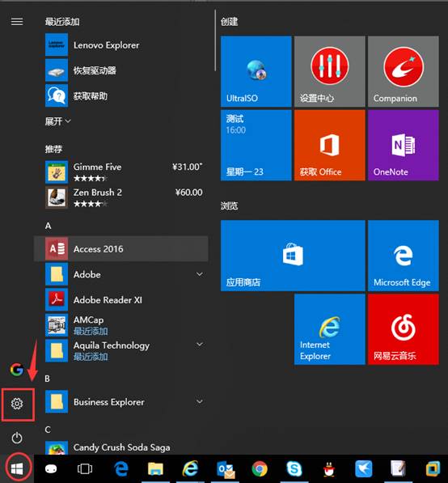The width and height of the screenshot is (448, 483).
Task: Launch the 恢复驱动器 recovery drive app
Action: [x=120, y=70]
